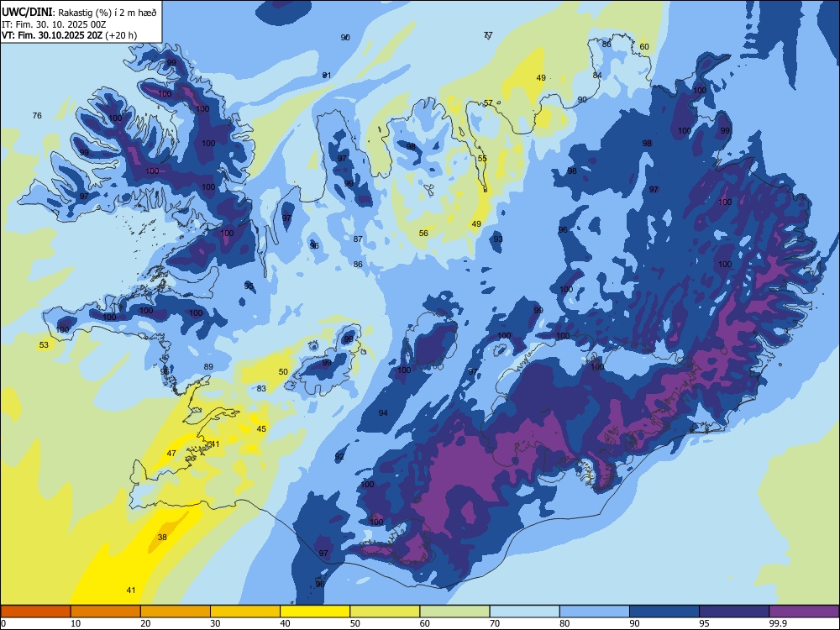The height and width of the screenshot is (630, 840).
Task: Select the '(+20 h)' forecast offset
Action: (121, 35)
